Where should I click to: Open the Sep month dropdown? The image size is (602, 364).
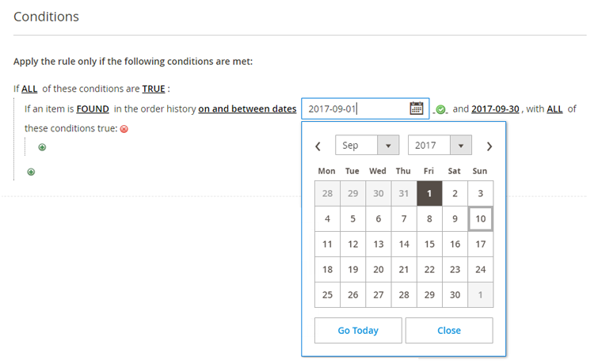click(367, 145)
